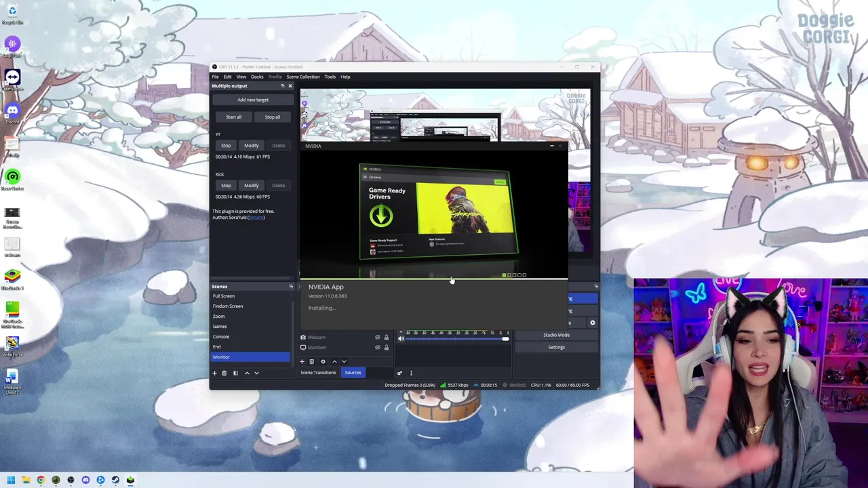Viewport: 868px width, 488px height.
Task: Open OBS Studio from the taskbar
Action: tap(71, 480)
